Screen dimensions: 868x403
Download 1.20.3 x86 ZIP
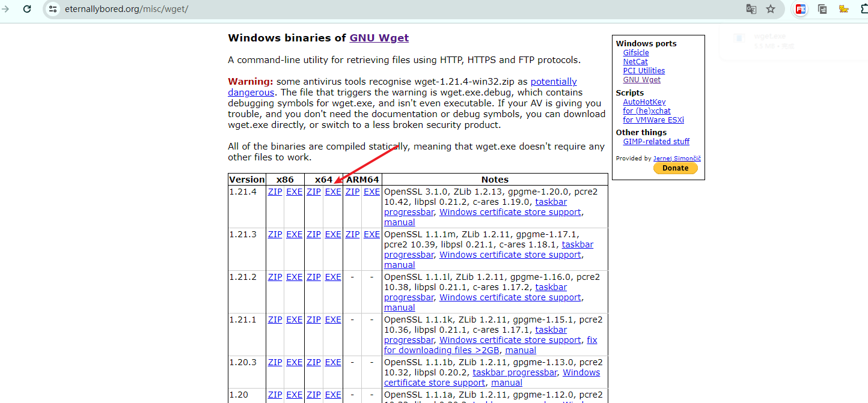click(x=275, y=362)
